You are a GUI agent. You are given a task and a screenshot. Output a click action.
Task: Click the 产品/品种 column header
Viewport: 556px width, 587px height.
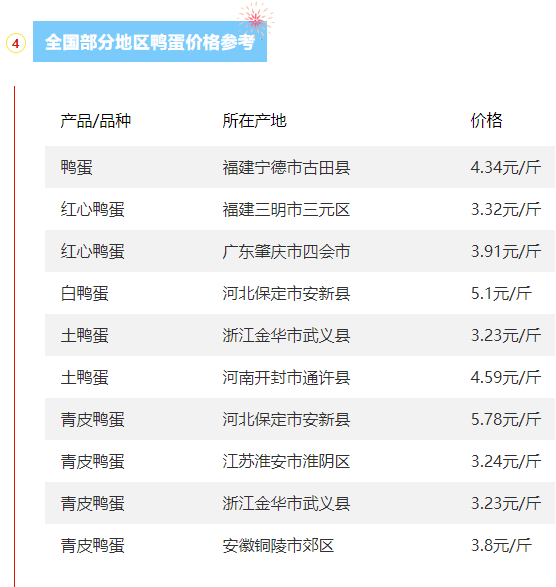pos(96,121)
